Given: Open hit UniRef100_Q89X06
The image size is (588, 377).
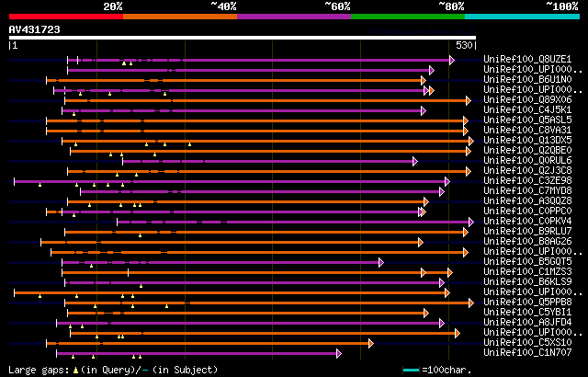Looking at the screenshot, I should click(527, 100).
